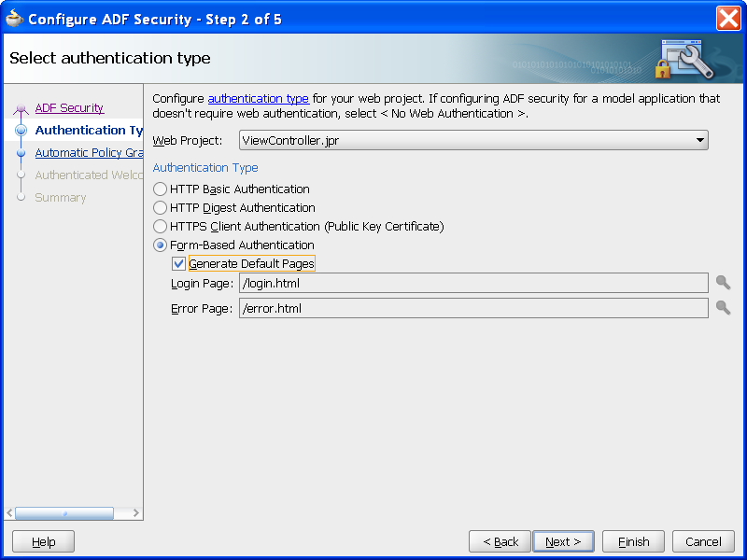Screen dimensions: 747x560
Task: Click the sidebar horizontal scrollbar
Action: click(64, 512)
